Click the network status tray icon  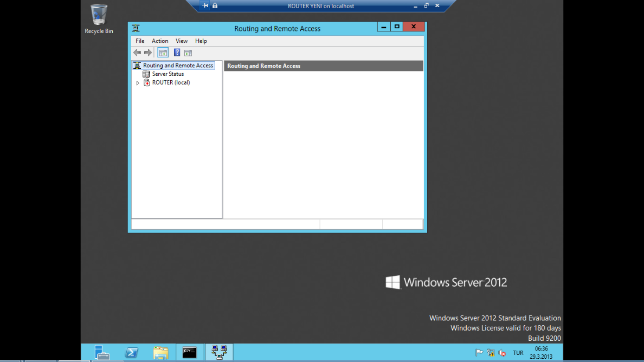click(x=491, y=353)
